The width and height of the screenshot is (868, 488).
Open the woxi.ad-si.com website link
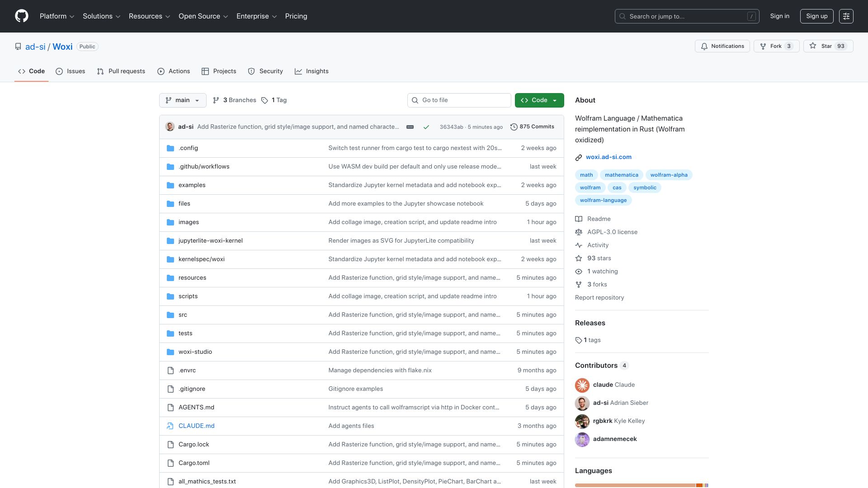(609, 157)
